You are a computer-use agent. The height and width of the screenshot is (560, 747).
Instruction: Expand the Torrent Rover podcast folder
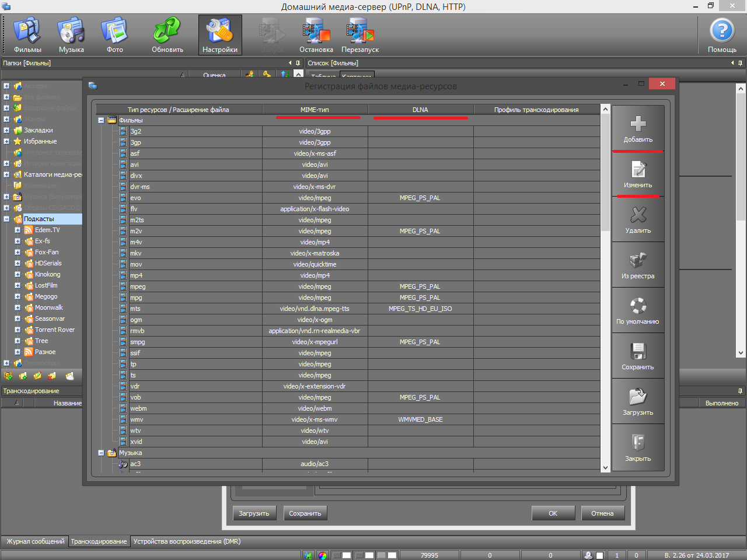(x=18, y=330)
